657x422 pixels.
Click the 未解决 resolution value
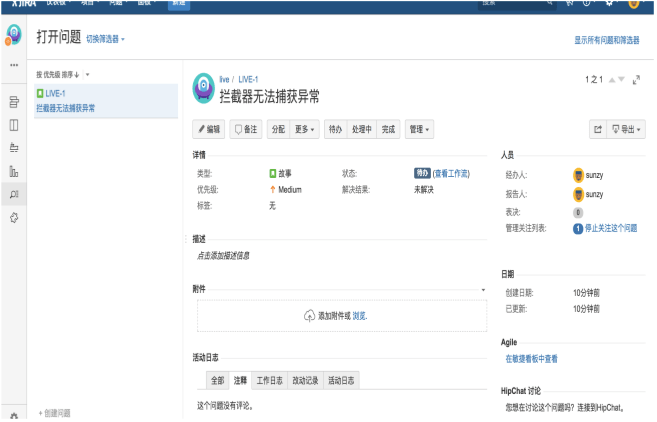coord(424,190)
